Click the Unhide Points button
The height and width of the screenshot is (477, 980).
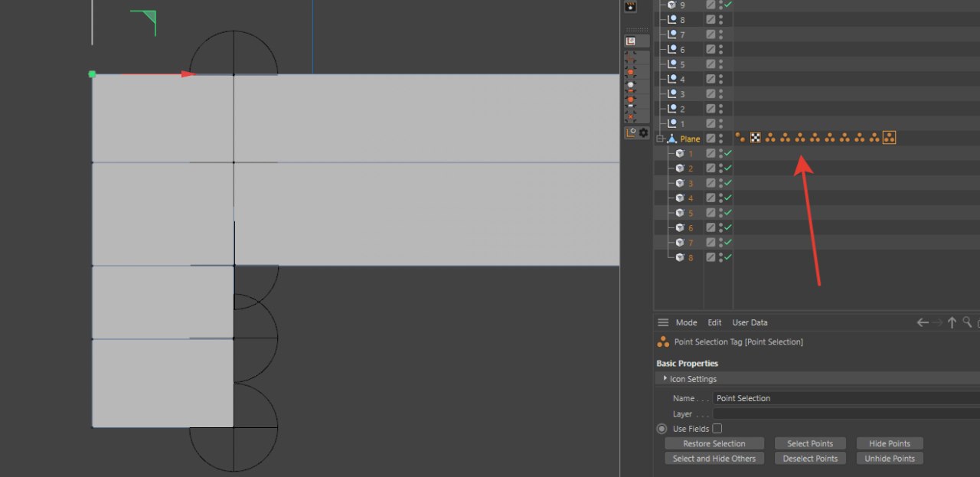click(x=889, y=459)
